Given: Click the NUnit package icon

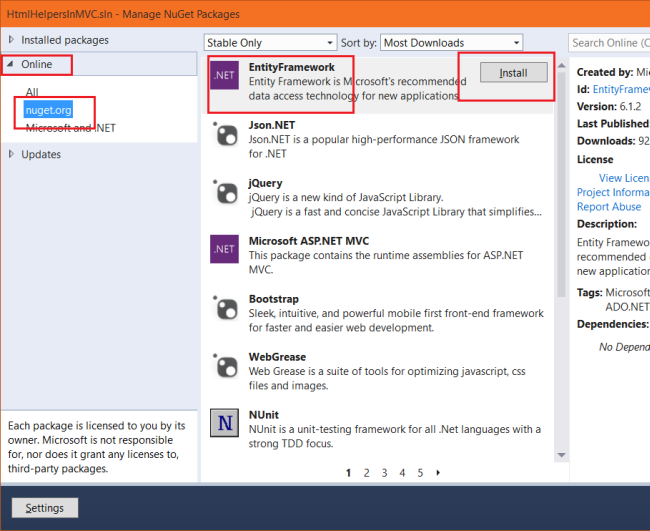Looking at the screenshot, I should point(224,423).
